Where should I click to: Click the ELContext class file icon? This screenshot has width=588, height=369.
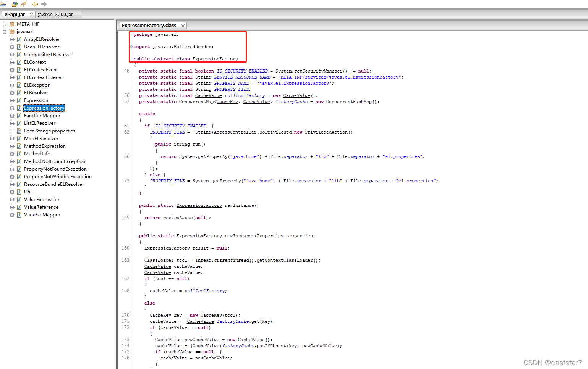click(19, 62)
